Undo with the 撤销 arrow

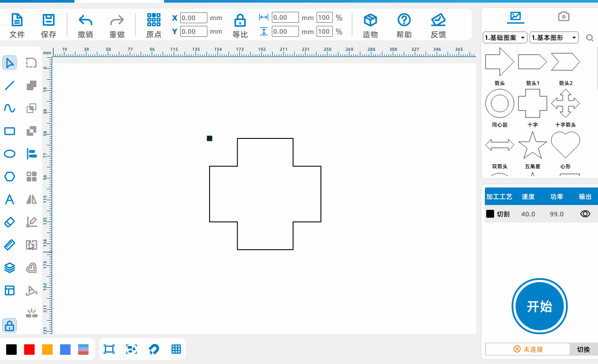coord(85,20)
